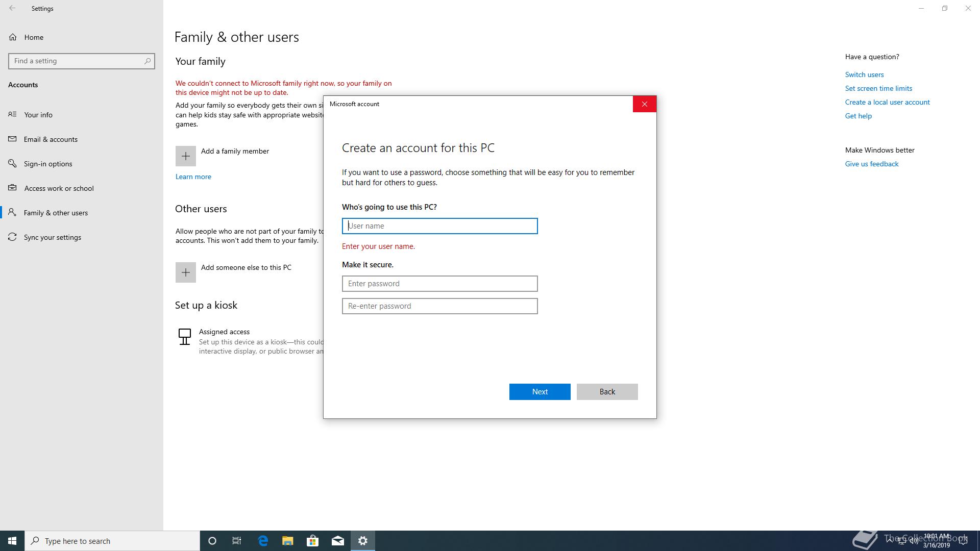The image size is (980, 551).
Task: Open Create a local user account link
Action: (x=887, y=102)
